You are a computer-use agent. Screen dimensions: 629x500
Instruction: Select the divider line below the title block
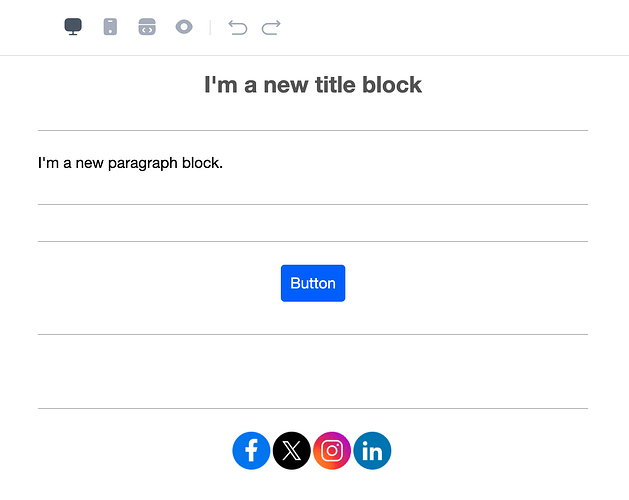[x=313, y=130]
